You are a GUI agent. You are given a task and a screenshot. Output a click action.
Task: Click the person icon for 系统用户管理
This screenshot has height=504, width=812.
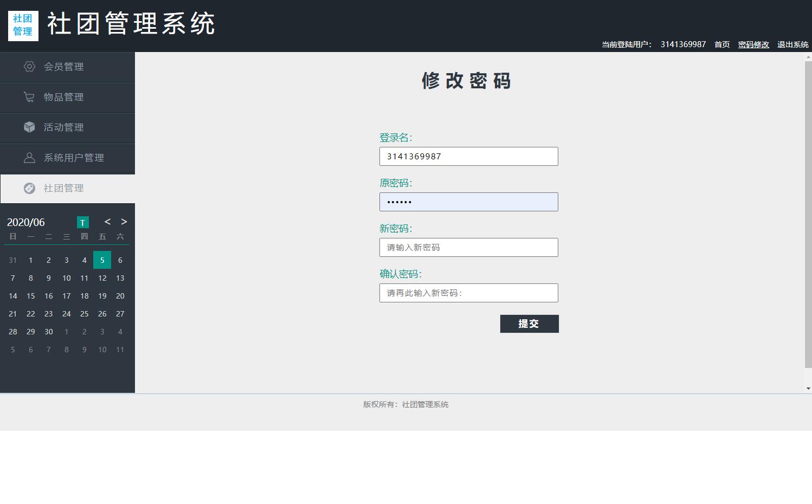click(29, 157)
